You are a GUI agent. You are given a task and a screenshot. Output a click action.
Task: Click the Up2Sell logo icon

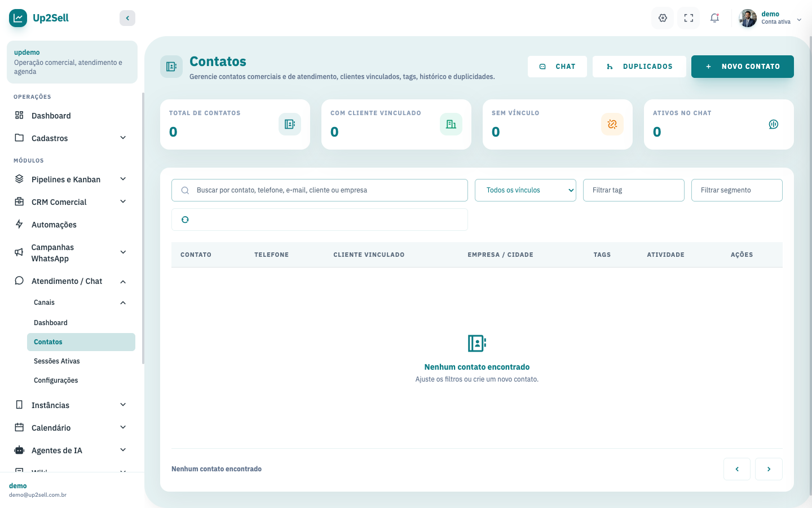[18, 18]
